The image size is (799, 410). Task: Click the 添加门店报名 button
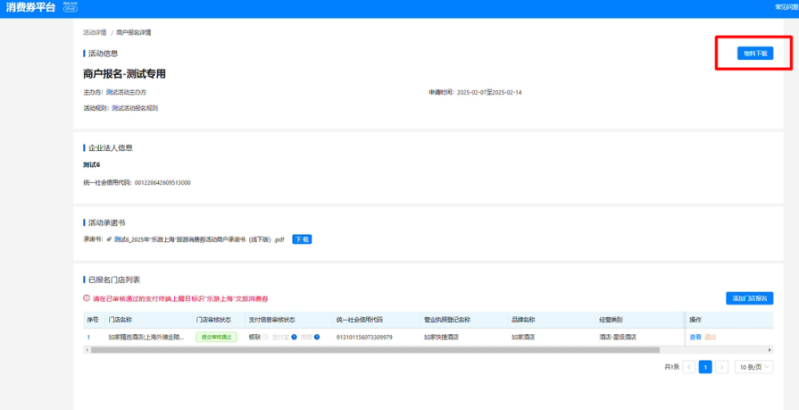[749, 298]
